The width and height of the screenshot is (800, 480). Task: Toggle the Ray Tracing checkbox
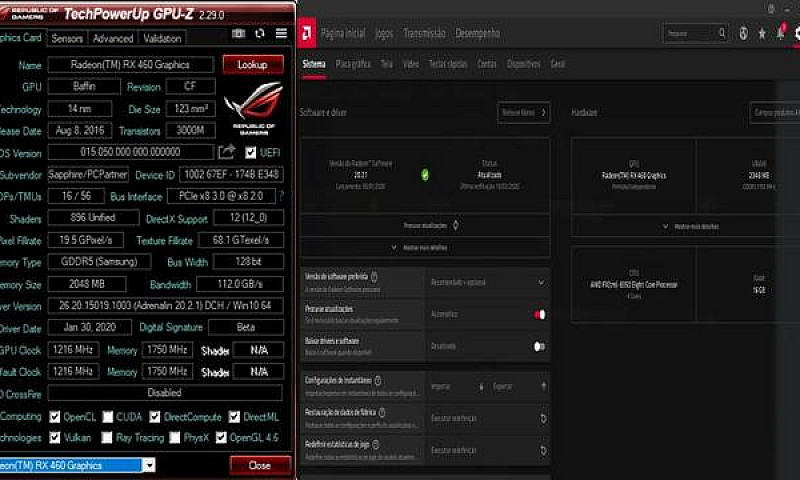pos(107,438)
